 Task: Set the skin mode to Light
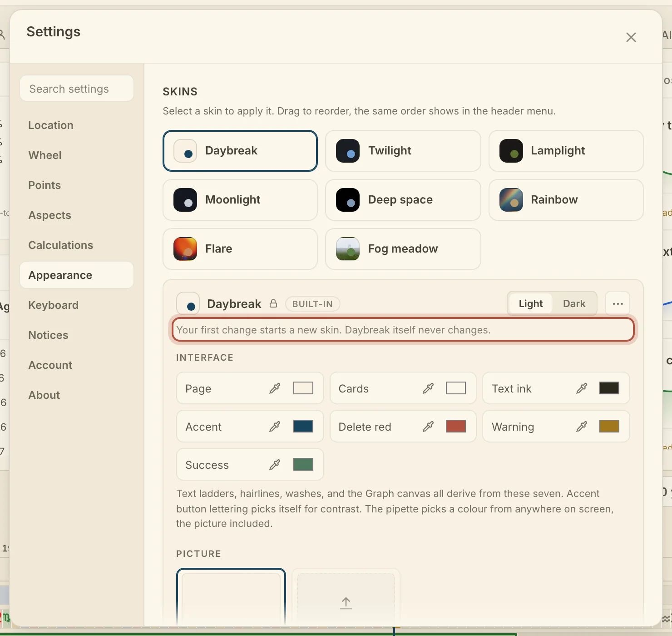[531, 303]
